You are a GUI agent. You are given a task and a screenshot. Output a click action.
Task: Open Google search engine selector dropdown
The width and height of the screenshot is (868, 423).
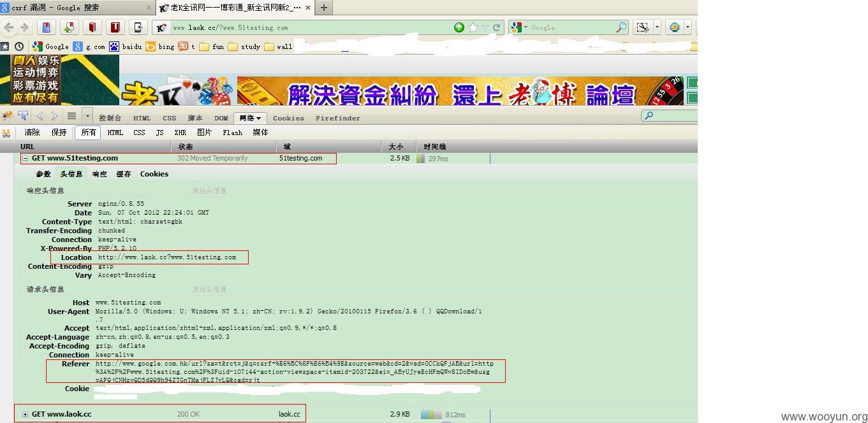[x=526, y=27]
